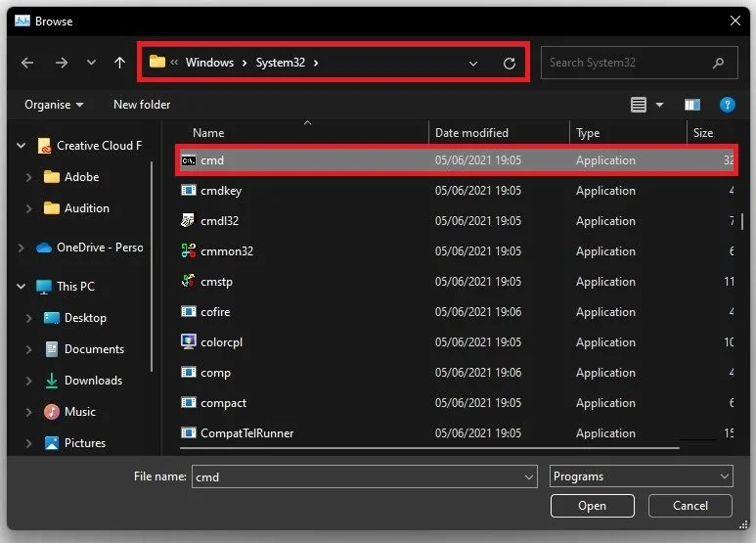Expand the OneDrive - Personal node
Viewport: 756px width, 543px height.
tap(22, 248)
